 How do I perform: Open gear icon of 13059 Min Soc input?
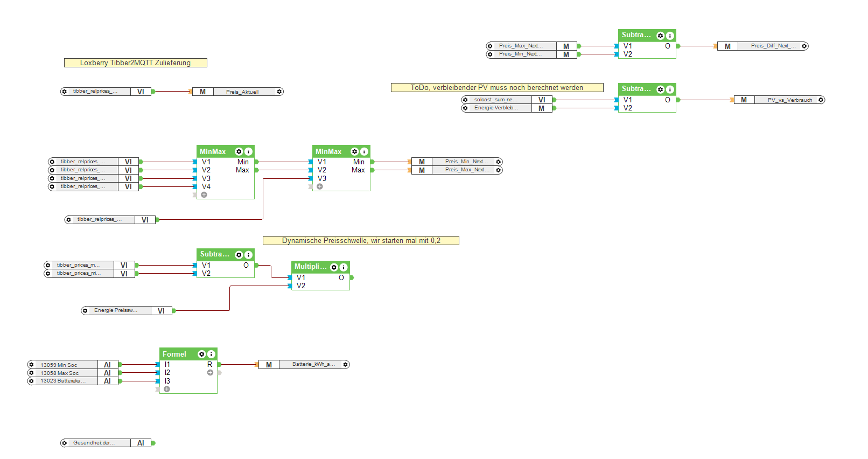point(31,365)
